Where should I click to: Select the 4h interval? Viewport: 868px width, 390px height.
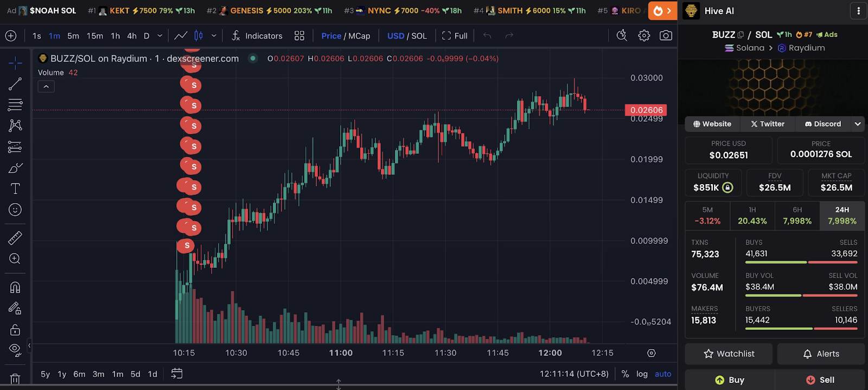click(132, 36)
